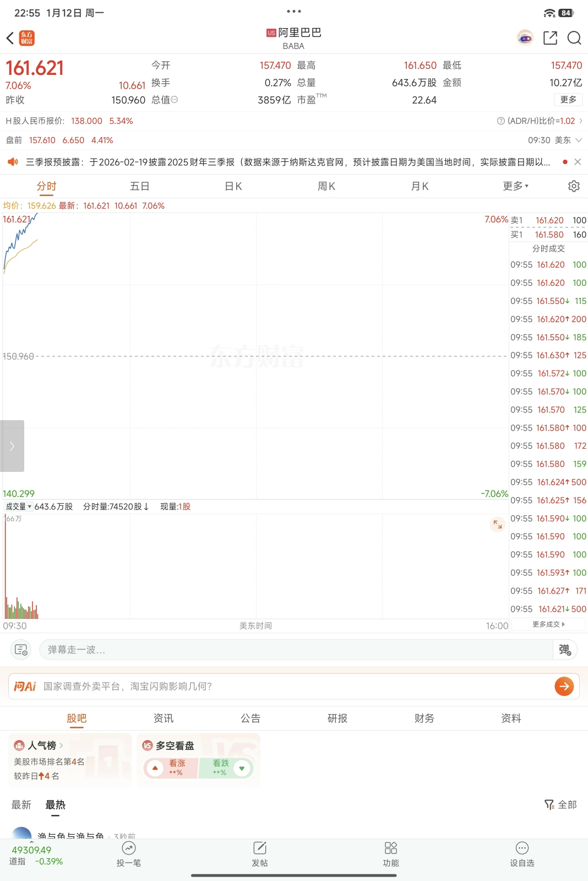
Task: Dismiss the quarterly report notice
Action: (578, 162)
